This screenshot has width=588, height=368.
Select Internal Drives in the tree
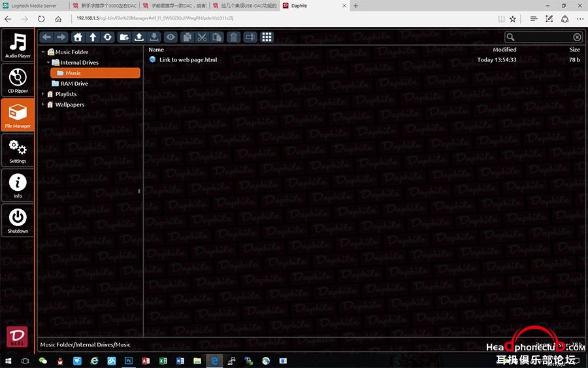pyautogui.click(x=80, y=62)
